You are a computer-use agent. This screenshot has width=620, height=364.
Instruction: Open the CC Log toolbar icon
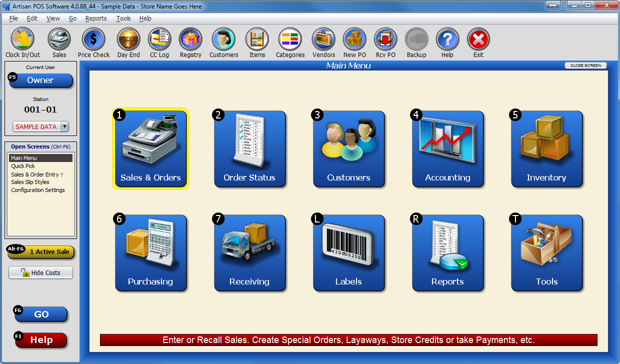(159, 39)
